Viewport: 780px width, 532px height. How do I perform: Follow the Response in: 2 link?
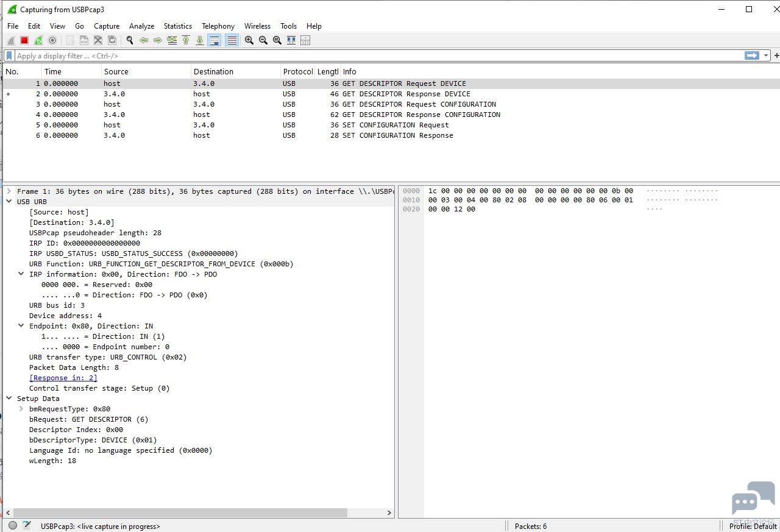[63, 378]
